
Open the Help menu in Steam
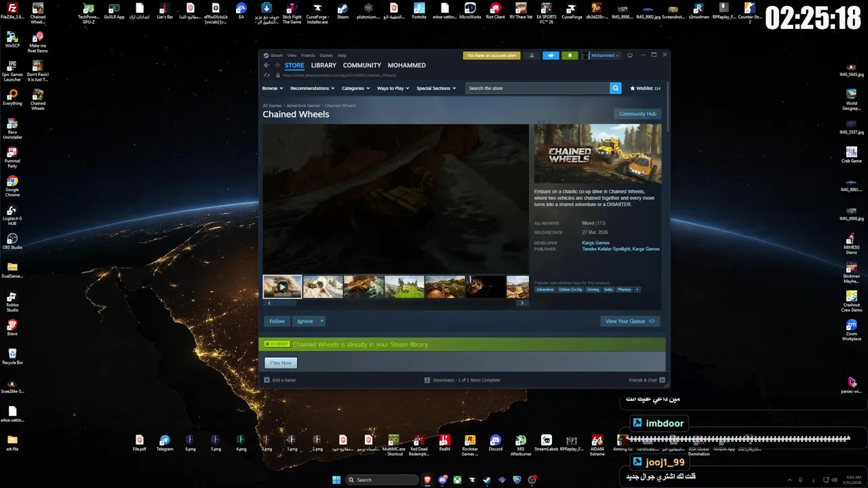pos(342,56)
